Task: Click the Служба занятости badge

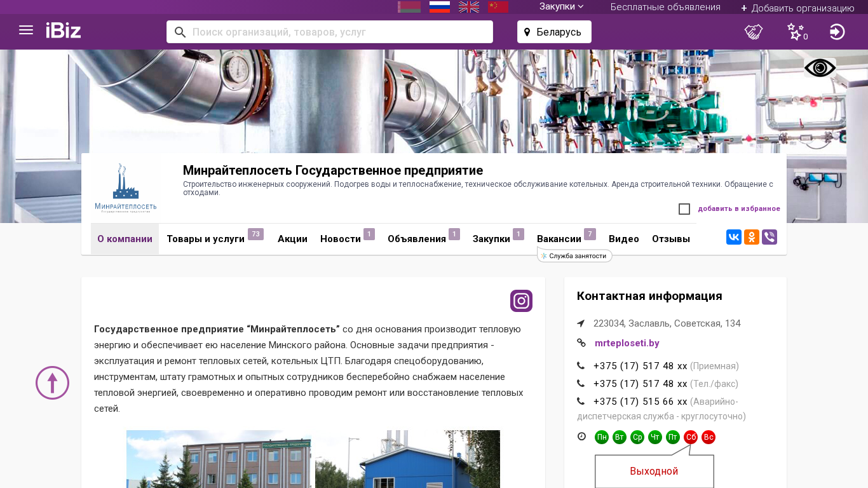Action: (x=574, y=255)
